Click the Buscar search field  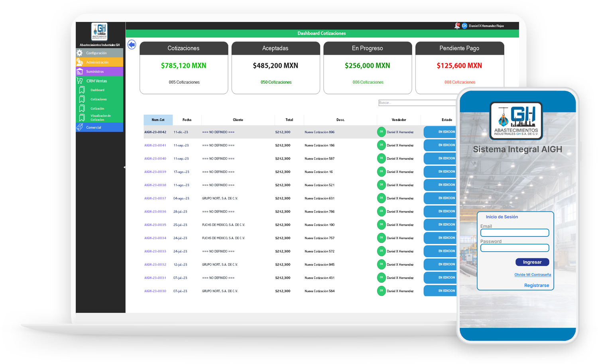click(417, 103)
